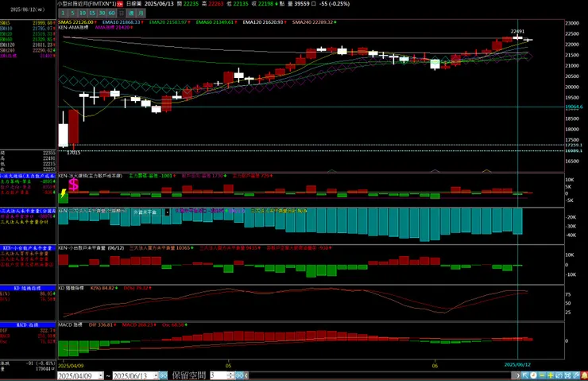
Task: Click the KD 隨機指標 panel header
Action: pyautogui.click(x=28, y=288)
